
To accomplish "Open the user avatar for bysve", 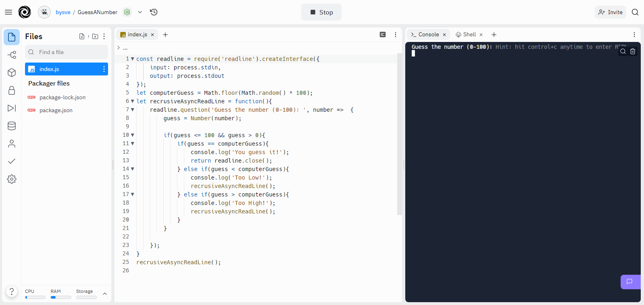I will 44,12.
